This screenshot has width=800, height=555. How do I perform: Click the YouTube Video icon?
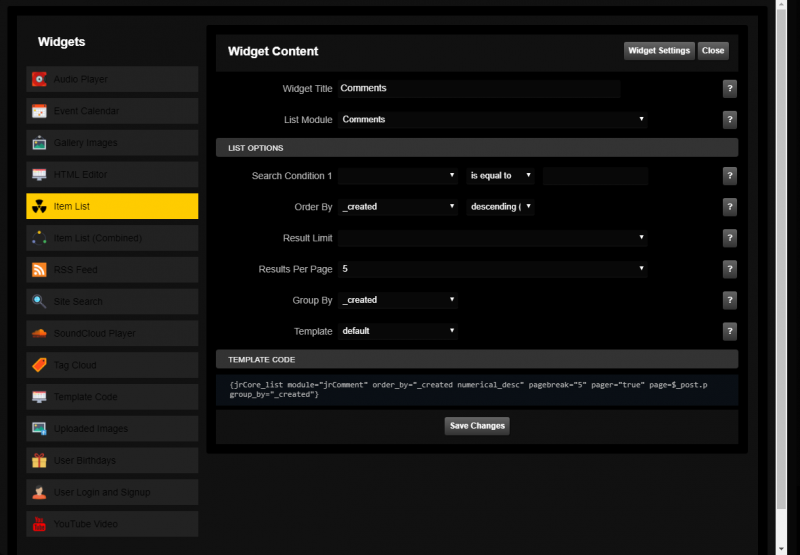pyautogui.click(x=39, y=524)
